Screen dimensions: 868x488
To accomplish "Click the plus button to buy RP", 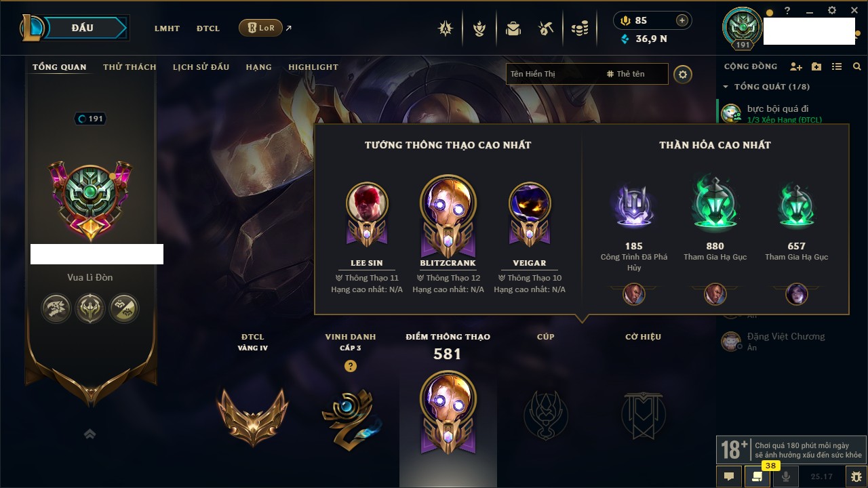I will 682,20.
